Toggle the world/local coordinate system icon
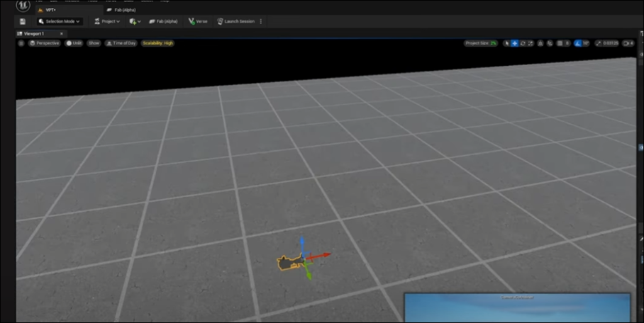Image resolution: width=644 pixels, height=323 pixels. click(x=550, y=43)
